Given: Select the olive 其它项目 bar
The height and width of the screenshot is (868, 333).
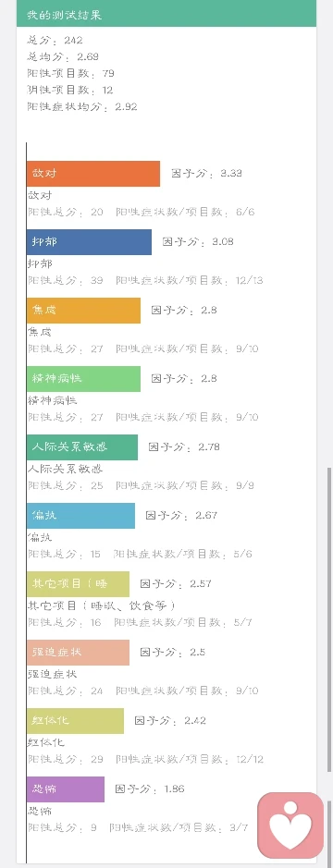Looking at the screenshot, I should pyautogui.click(x=78, y=584).
